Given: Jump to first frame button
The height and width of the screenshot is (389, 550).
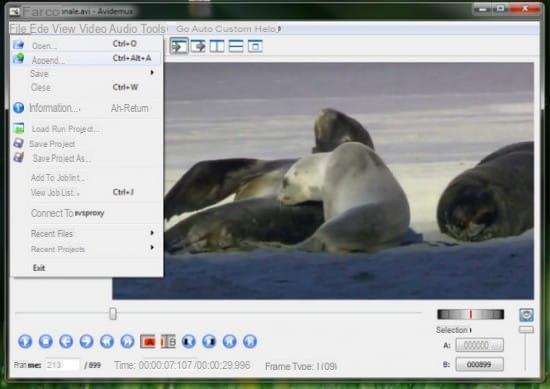Looking at the screenshot, I should [x=229, y=341].
